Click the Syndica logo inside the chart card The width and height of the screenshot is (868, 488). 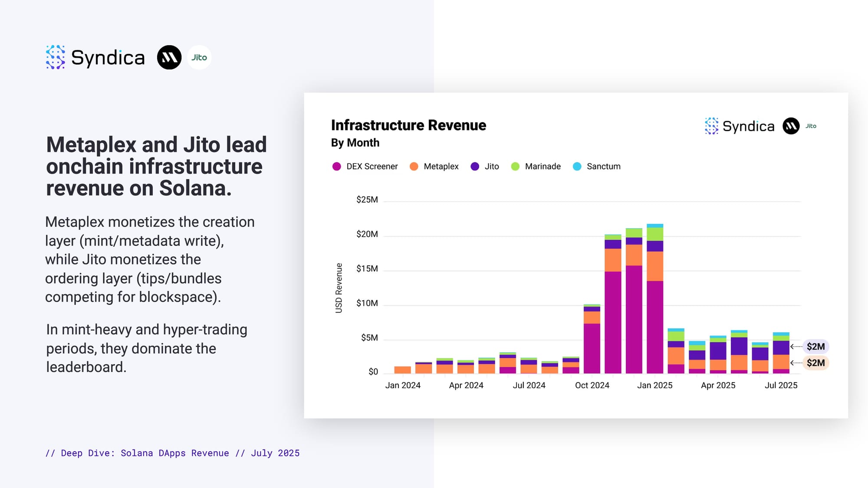click(740, 126)
